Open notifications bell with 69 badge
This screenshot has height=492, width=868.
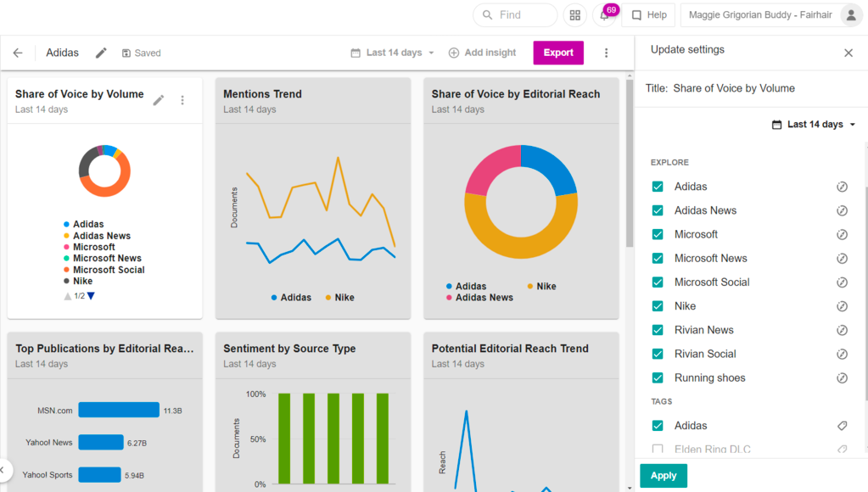coord(604,15)
